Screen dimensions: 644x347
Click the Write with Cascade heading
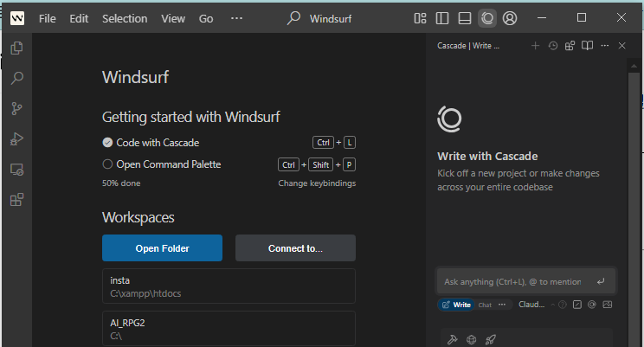pos(487,156)
